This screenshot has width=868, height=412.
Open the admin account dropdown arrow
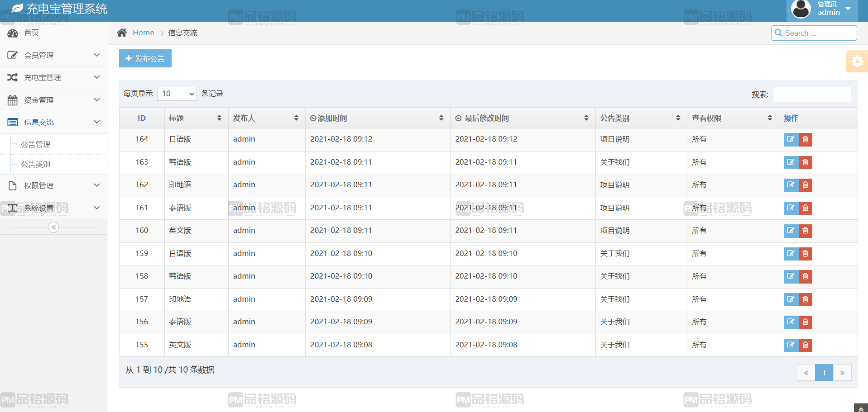(x=848, y=9)
